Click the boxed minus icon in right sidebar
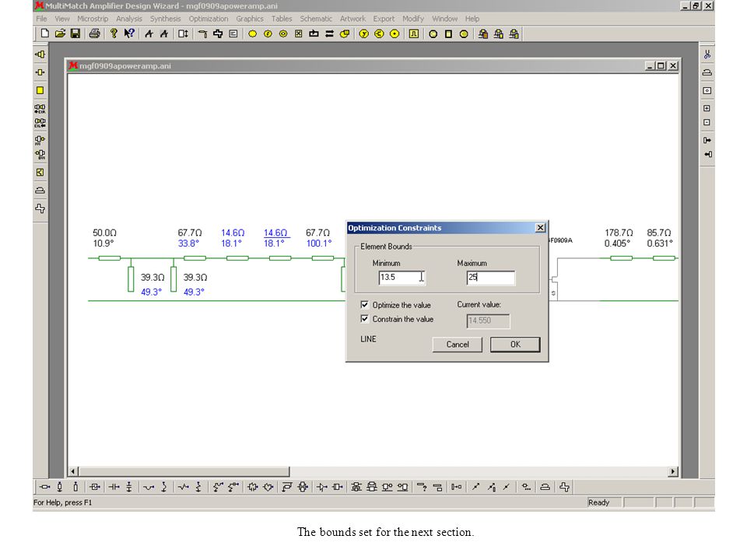The width and height of the screenshot is (747, 560). coord(707,122)
